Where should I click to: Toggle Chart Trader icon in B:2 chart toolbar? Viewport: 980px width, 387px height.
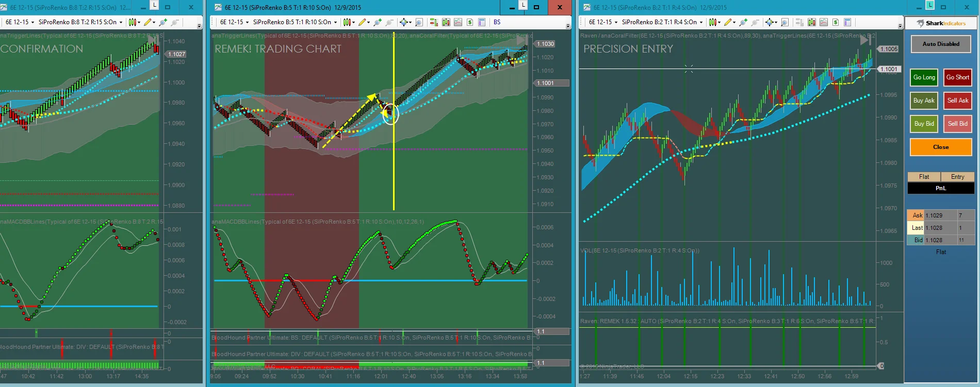click(x=799, y=22)
